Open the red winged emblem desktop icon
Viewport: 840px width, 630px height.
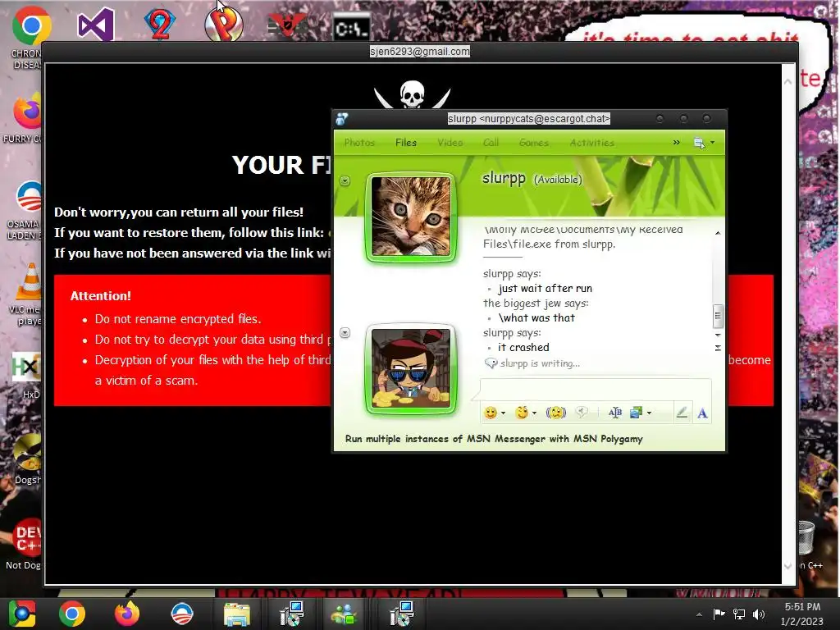click(x=287, y=25)
